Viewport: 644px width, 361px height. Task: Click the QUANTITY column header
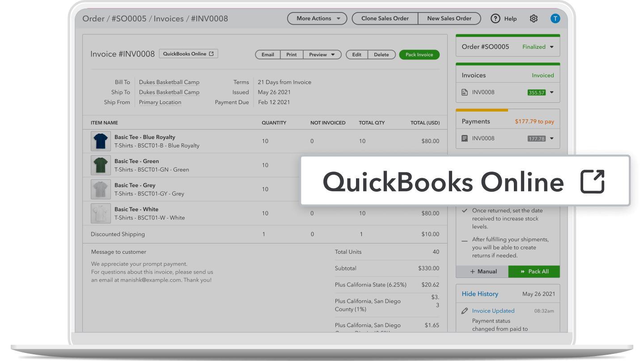[274, 123]
